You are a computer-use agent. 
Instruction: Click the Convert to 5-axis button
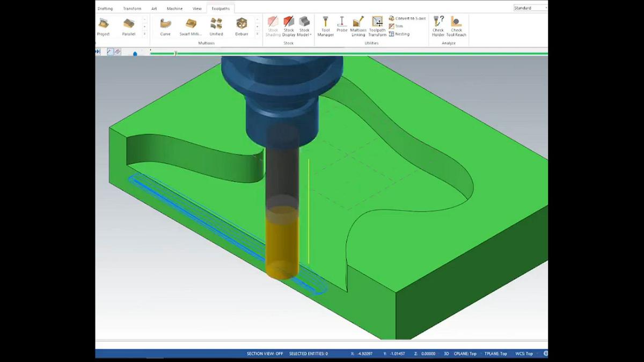coord(407,18)
